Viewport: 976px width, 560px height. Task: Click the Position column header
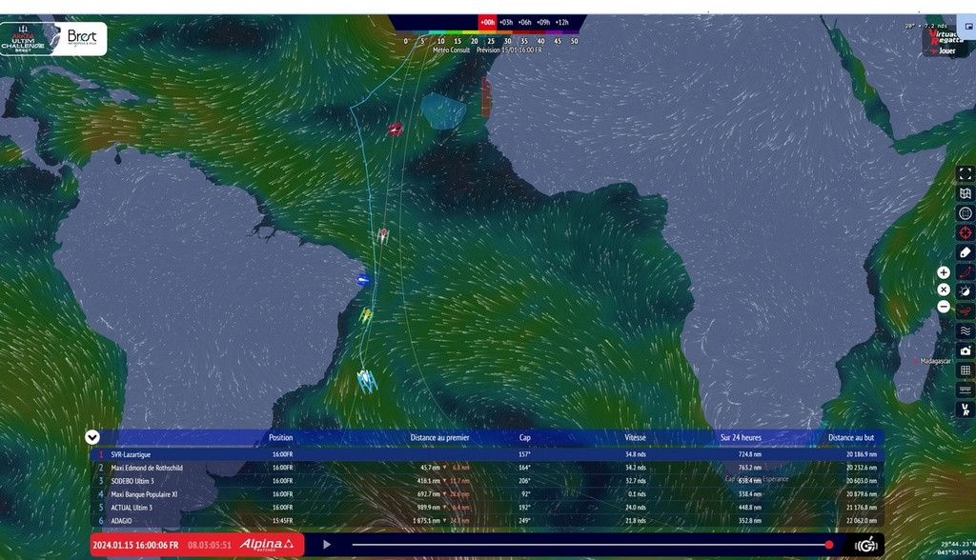coord(281,437)
